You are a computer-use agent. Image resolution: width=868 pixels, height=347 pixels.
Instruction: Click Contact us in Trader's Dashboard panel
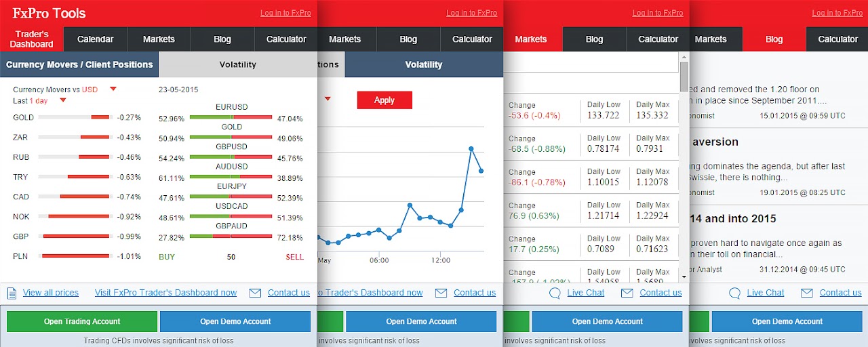coord(289,293)
